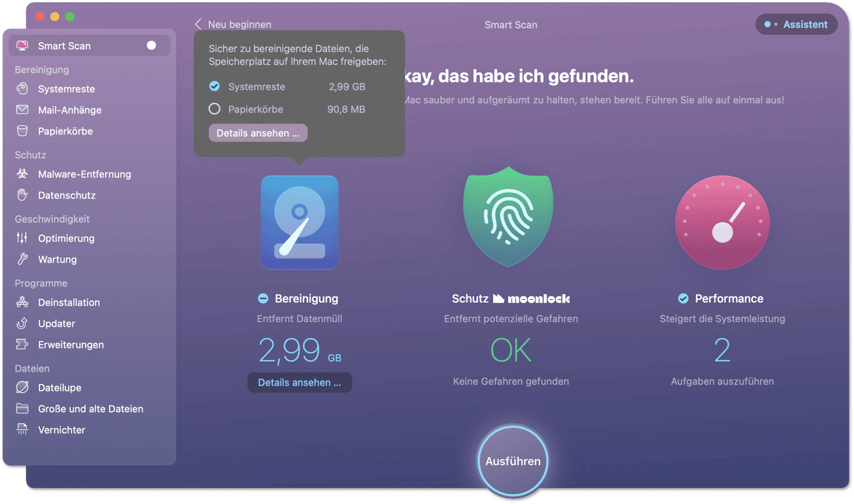Image resolution: width=854 pixels, height=504 pixels.
Task: Open Smart Scan in the sidebar
Action: point(89,45)
